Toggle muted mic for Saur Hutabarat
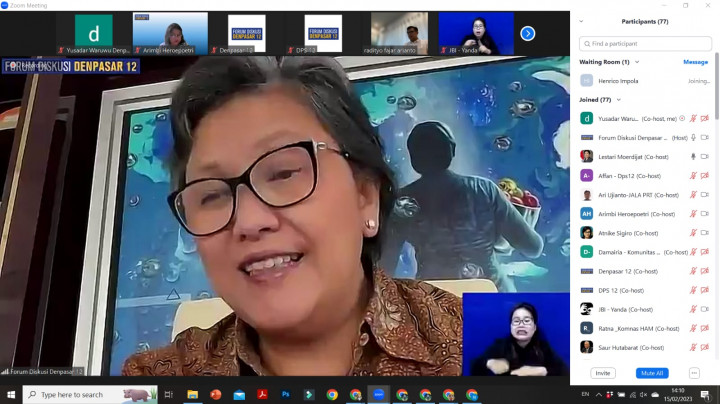This screenshot has width=720, height=404. point(693,348)
